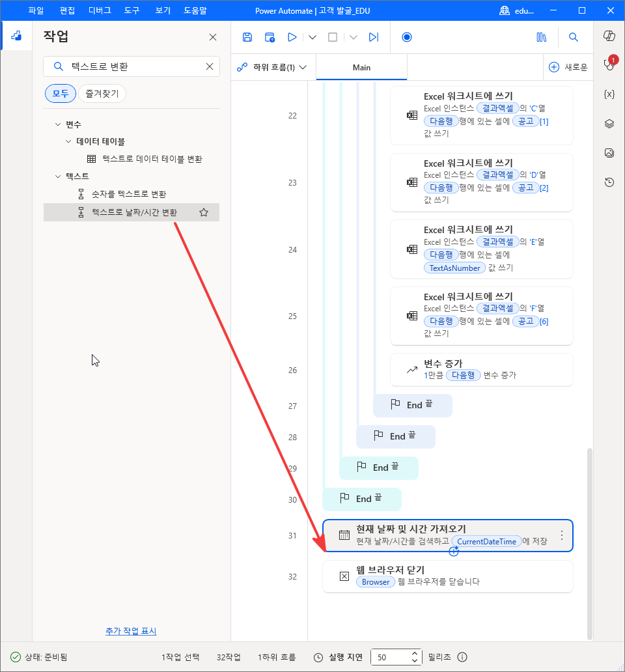Increase run delay with up stepper
625x672 pixels.
pos(414,654)
